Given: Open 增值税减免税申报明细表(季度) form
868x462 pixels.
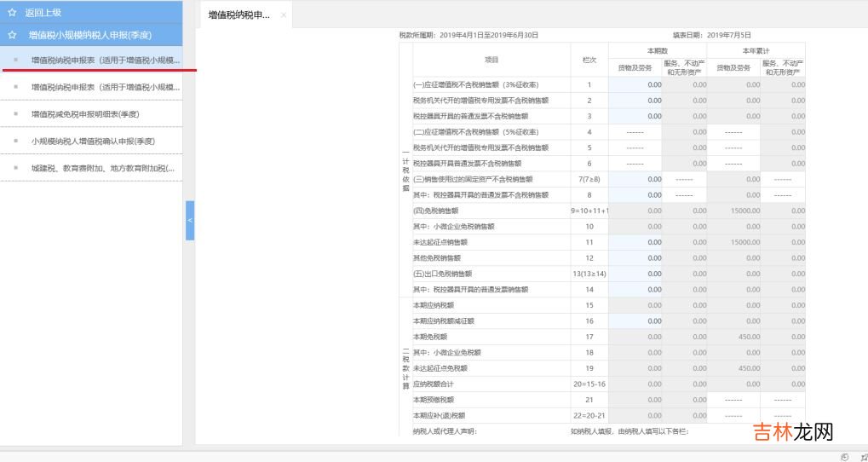Looking at the screenshot, I should [x=85, y=113].
